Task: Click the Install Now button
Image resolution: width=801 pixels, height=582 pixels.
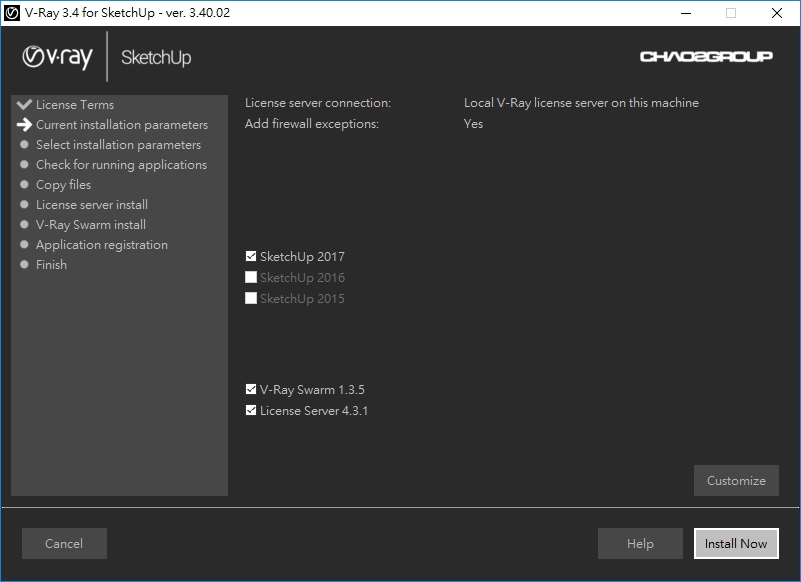Action: point(736,543)
